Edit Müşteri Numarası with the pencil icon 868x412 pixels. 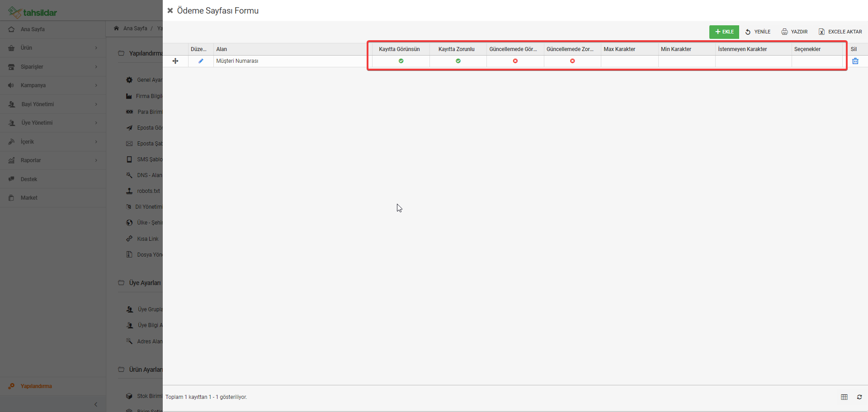(x=201, y=61)
